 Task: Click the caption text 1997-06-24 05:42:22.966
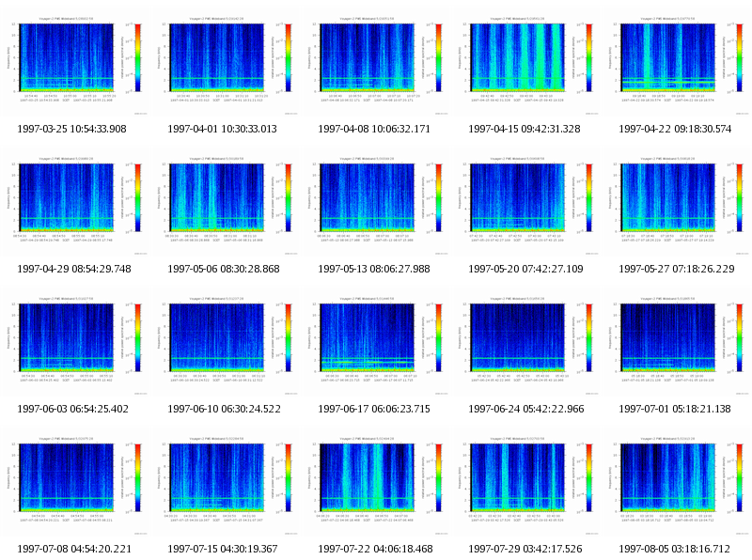click(x=526, y=409)
